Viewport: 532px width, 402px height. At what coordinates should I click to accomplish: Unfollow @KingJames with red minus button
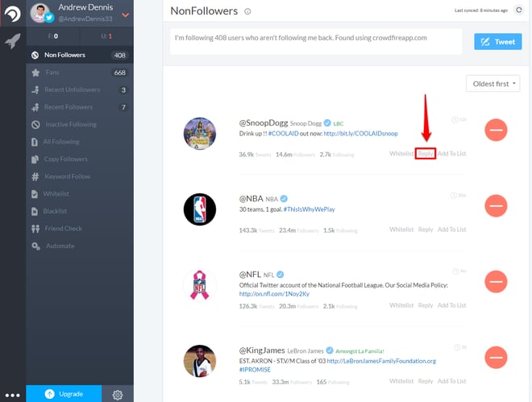[x=496, y=358]
